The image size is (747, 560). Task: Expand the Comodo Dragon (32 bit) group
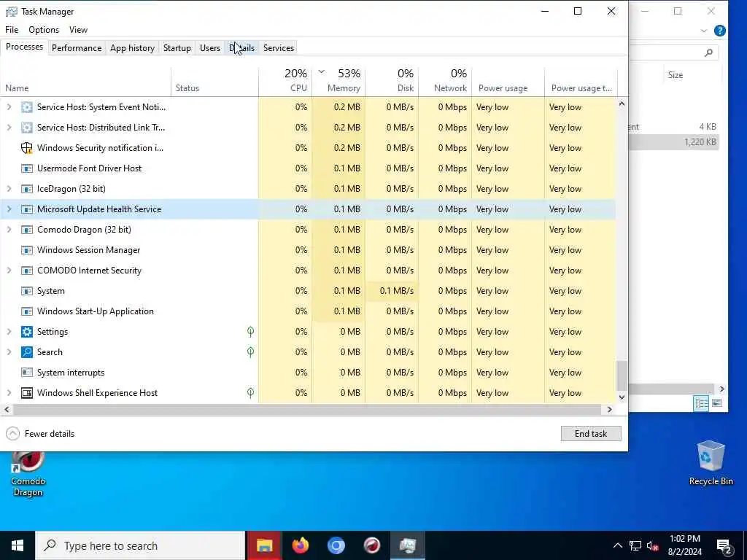pos(9,230)
